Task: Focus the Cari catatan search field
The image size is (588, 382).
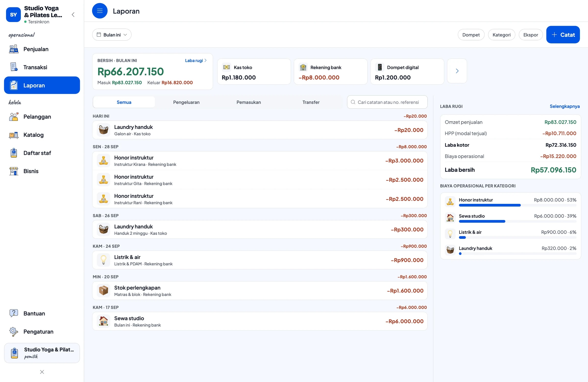Action: coord(387,102)
